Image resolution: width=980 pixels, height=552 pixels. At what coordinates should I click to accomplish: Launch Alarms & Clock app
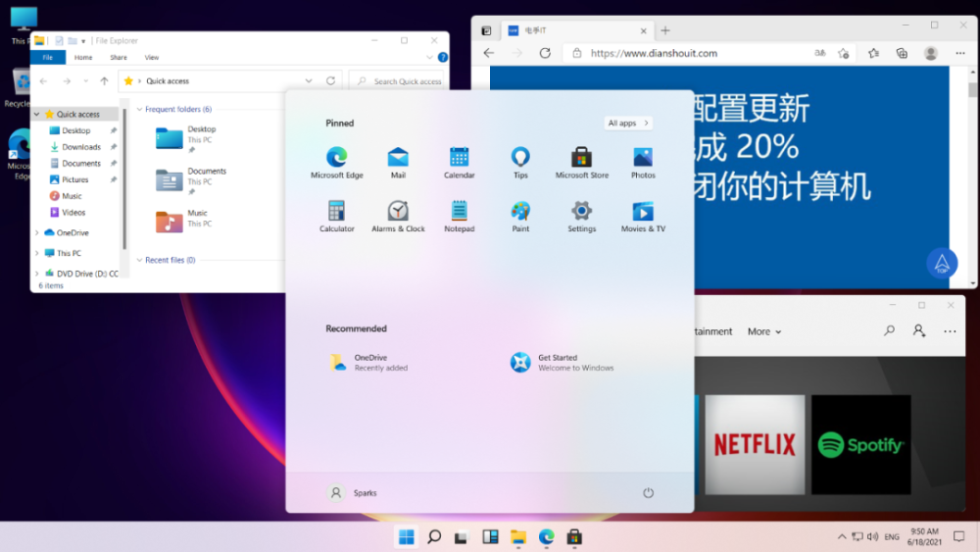tap(398, 217)
